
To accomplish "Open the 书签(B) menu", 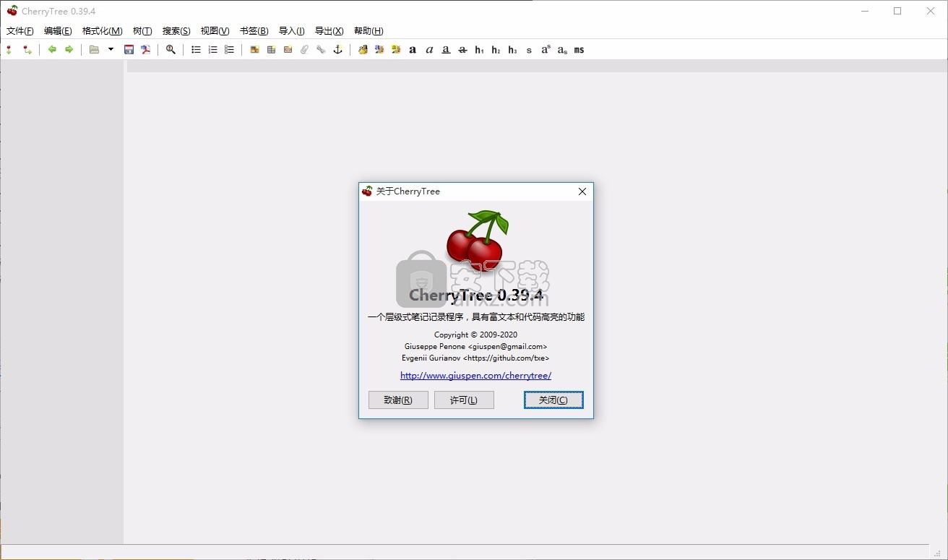I will (254, 31).
